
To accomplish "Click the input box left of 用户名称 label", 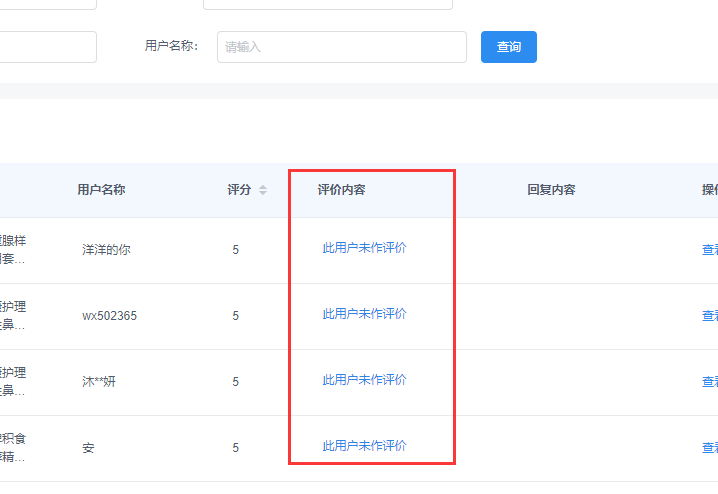I will (48, 47).
